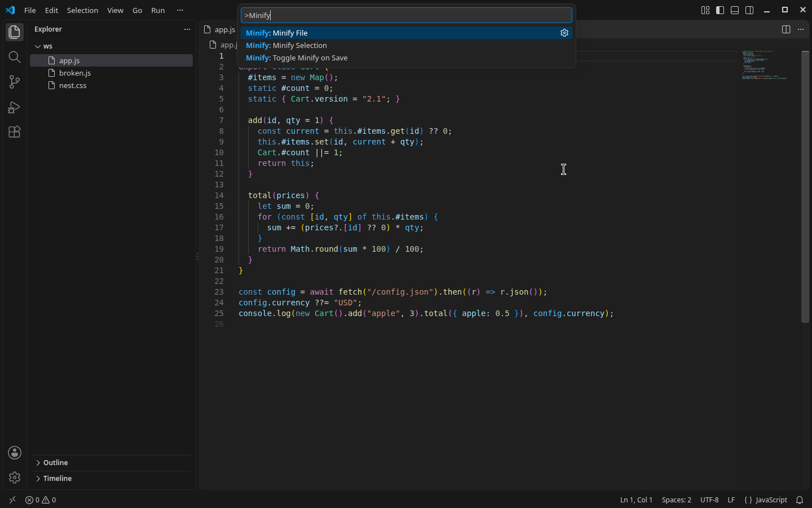
Task: Open editor More Actions ellipsis
Action: [x=801, y=29]
